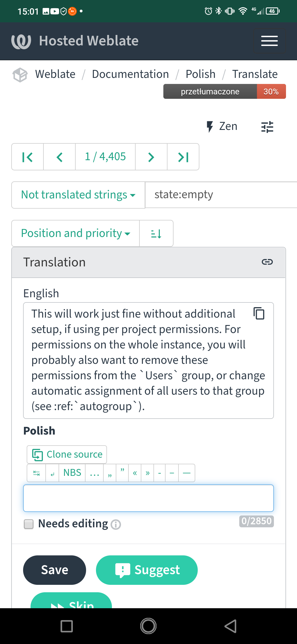Screen dimensions: 297x644
Task: Switch to Zen mode
Action: 222,126
